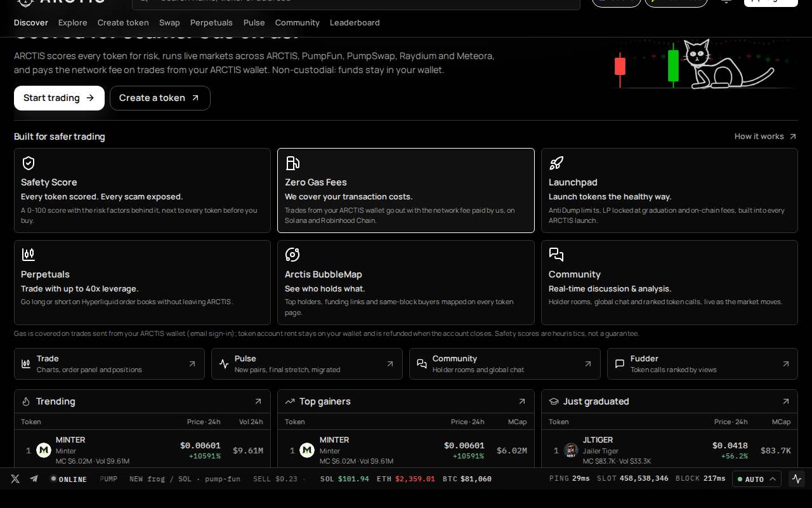Click the JLTIGER token avatar
This screenshot has height=508, width=812.
[571, 450]
